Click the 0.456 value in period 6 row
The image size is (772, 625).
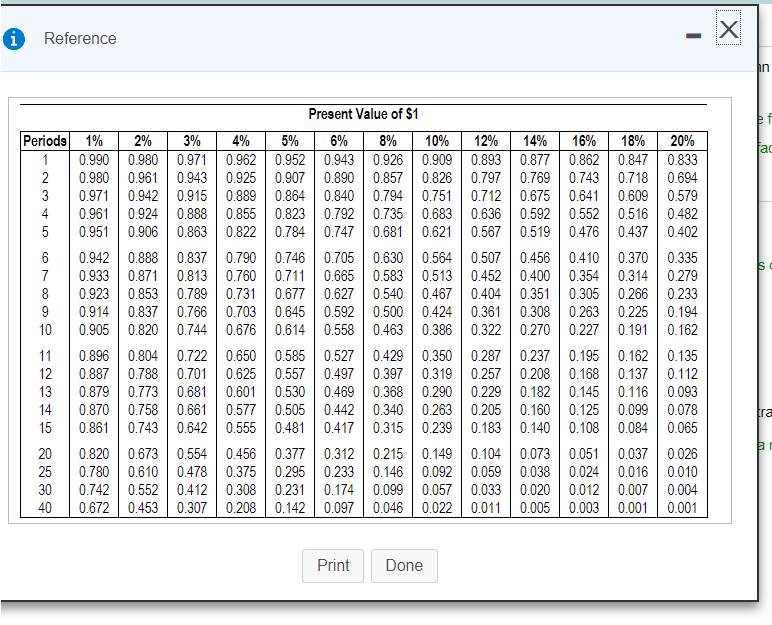tap(535, 258)
